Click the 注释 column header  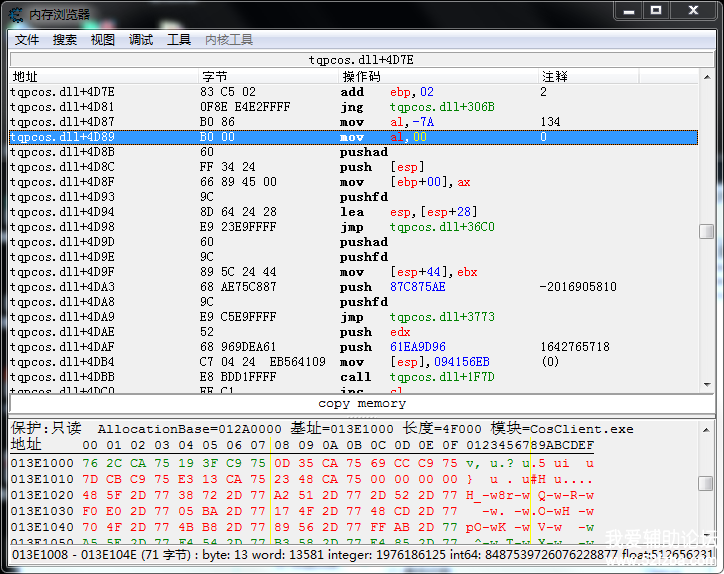(x=589, y=76)
